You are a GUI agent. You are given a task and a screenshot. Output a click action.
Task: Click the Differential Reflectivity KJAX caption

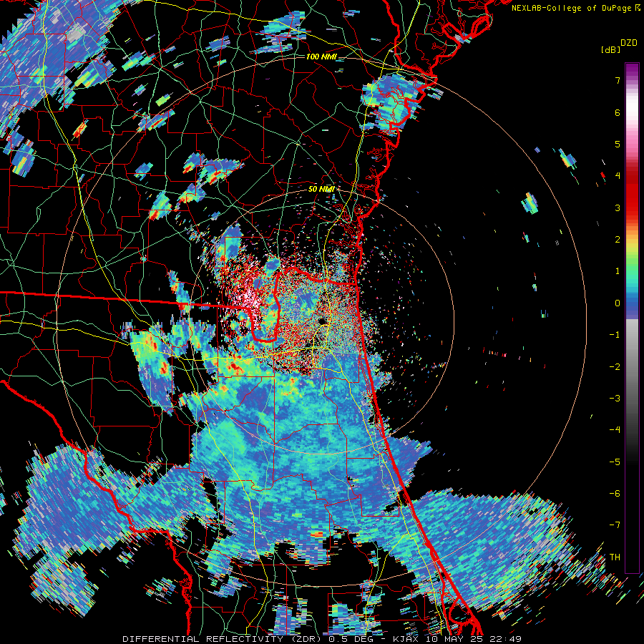[322, 639]
